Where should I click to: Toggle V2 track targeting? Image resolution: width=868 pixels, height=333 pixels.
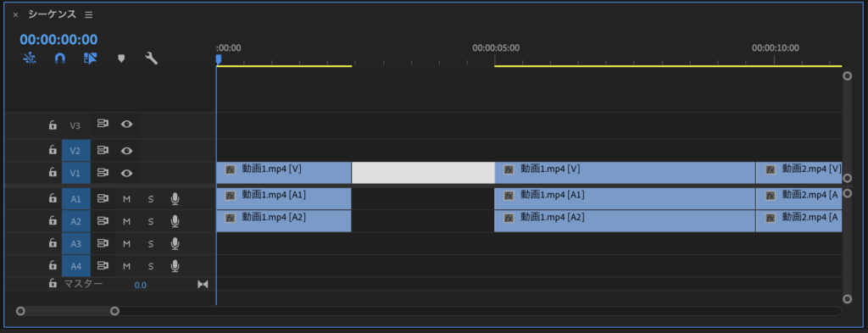75,150
